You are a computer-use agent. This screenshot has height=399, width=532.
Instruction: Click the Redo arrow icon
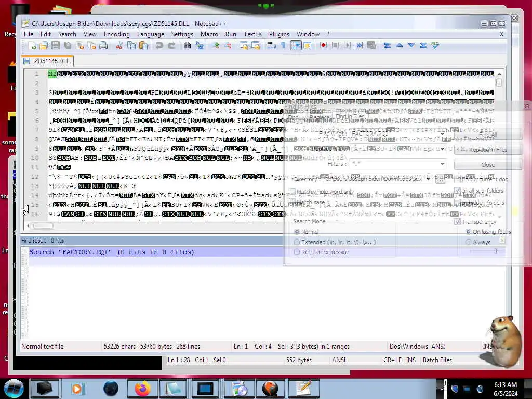pyautogui.click(x=171, y=46)
